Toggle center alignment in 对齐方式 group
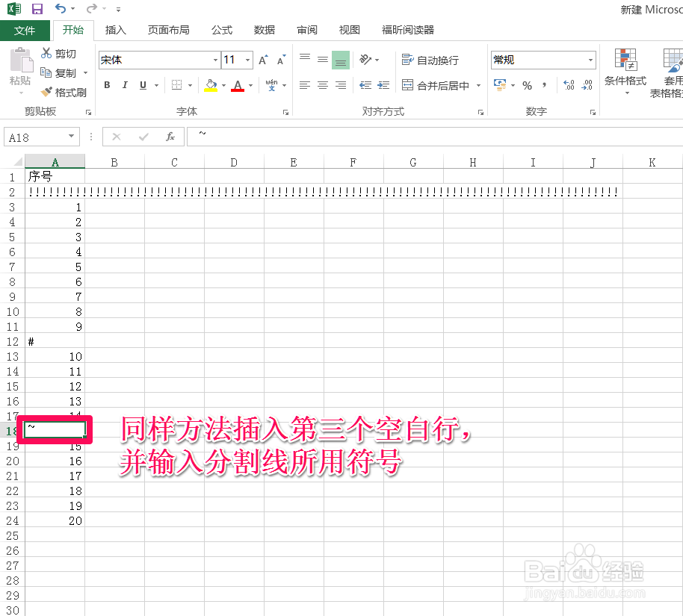Viewport: 683px width, 616px height. [322, 85]
